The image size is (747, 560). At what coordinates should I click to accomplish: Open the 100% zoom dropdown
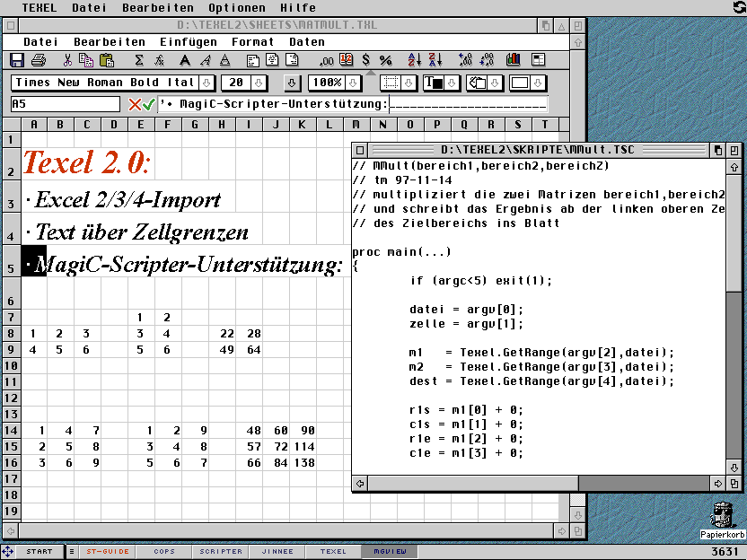tap(353, 83)
